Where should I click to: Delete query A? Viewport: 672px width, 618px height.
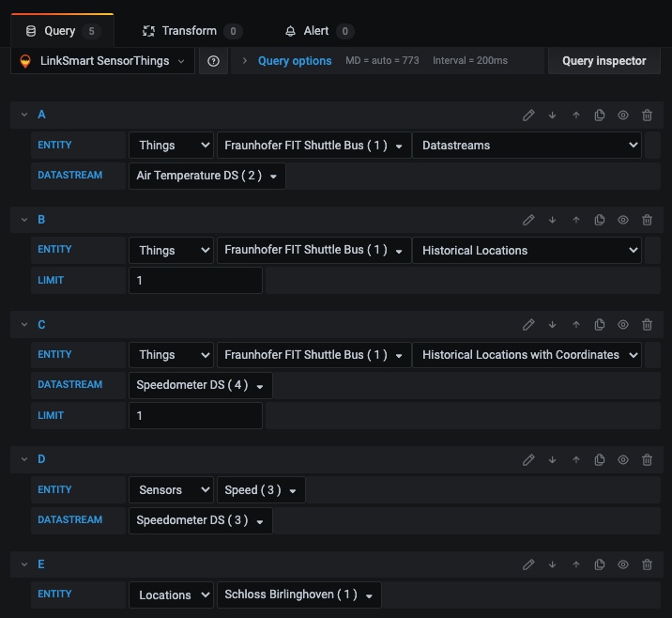click(648, 115)
